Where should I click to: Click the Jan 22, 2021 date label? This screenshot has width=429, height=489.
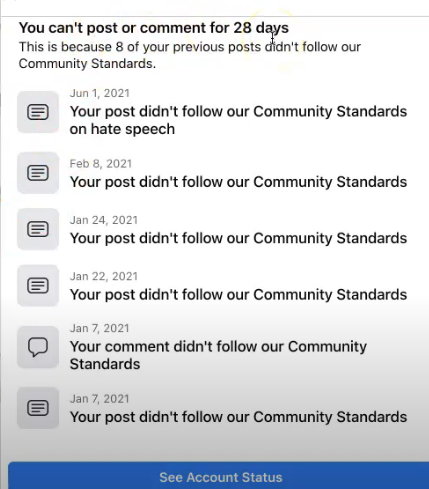click(x=104, y=276)
